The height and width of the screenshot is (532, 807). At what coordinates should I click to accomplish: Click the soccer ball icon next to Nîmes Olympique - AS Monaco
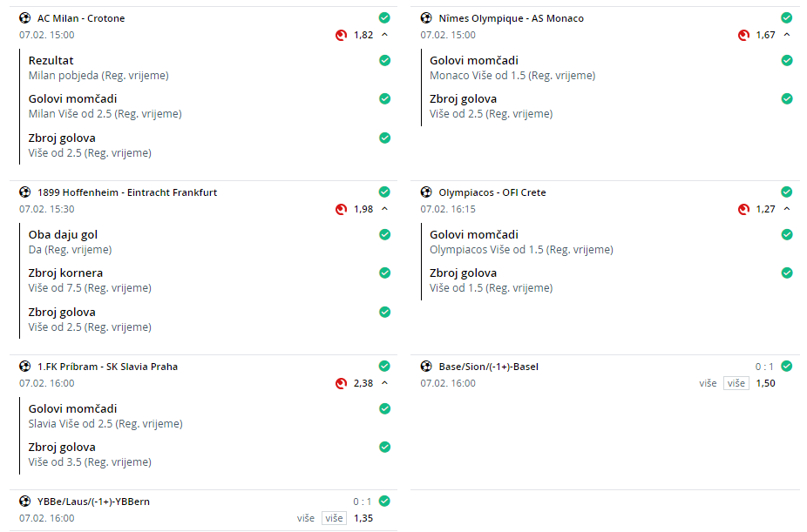click(426, 18)
